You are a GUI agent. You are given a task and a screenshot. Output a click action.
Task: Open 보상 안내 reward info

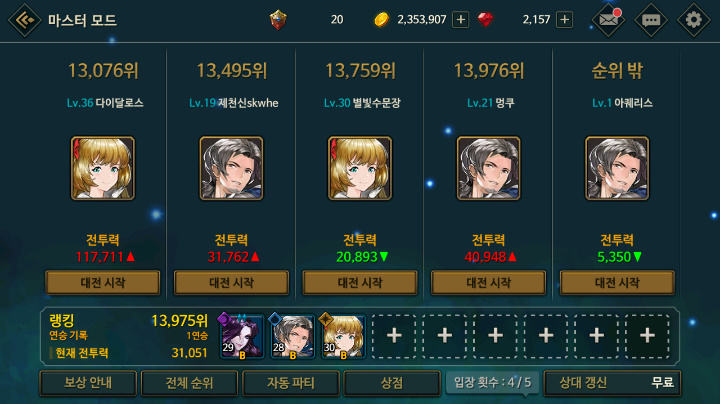pos(88,383)
